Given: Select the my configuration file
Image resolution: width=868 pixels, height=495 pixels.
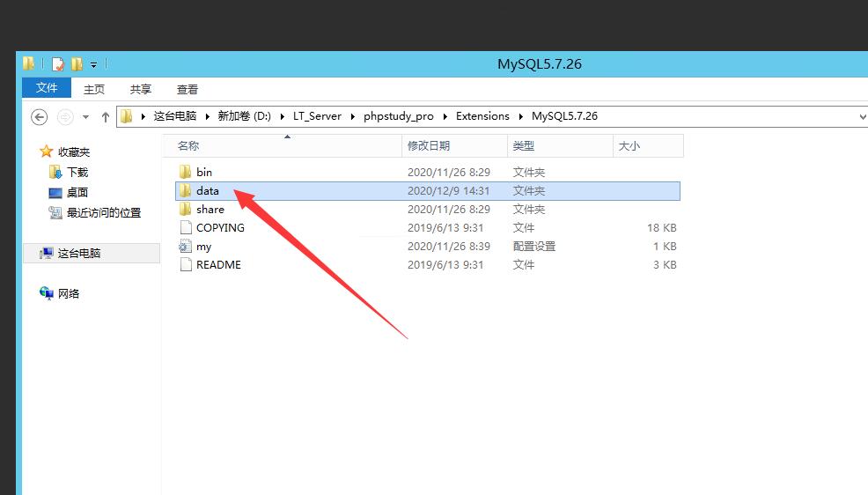Looking at the screenshot, I should coord(203,247).
